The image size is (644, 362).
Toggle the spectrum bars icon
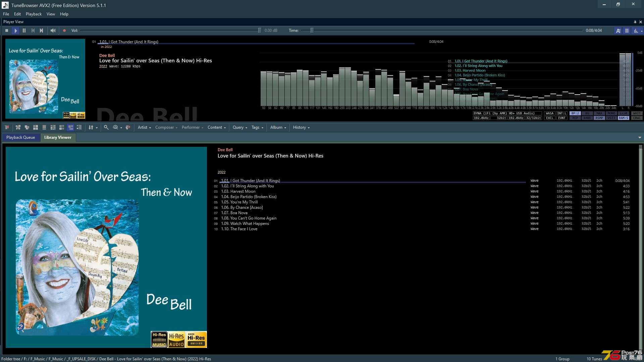635,31
